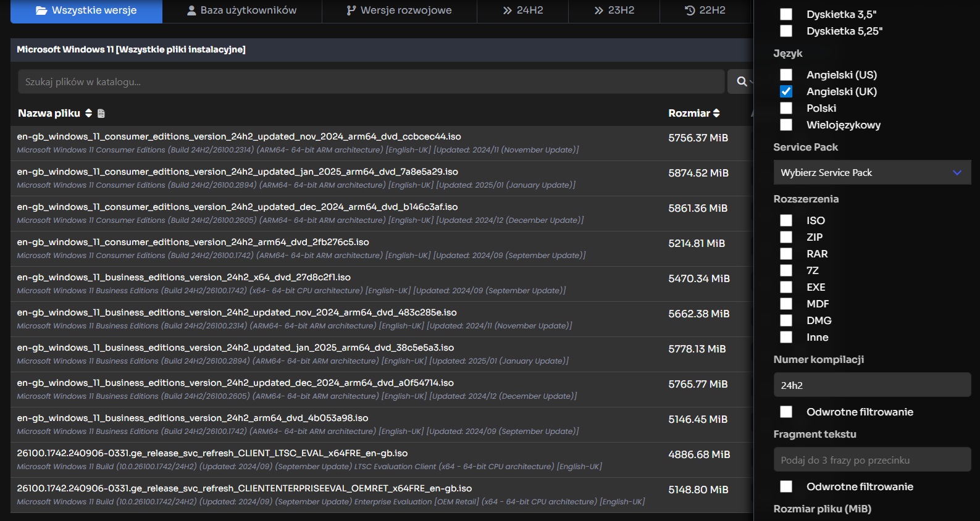Viewport: 980px width, 521px height.
Task: Uncheck the Angielski (UK) language checkbox
Action: 786,91
